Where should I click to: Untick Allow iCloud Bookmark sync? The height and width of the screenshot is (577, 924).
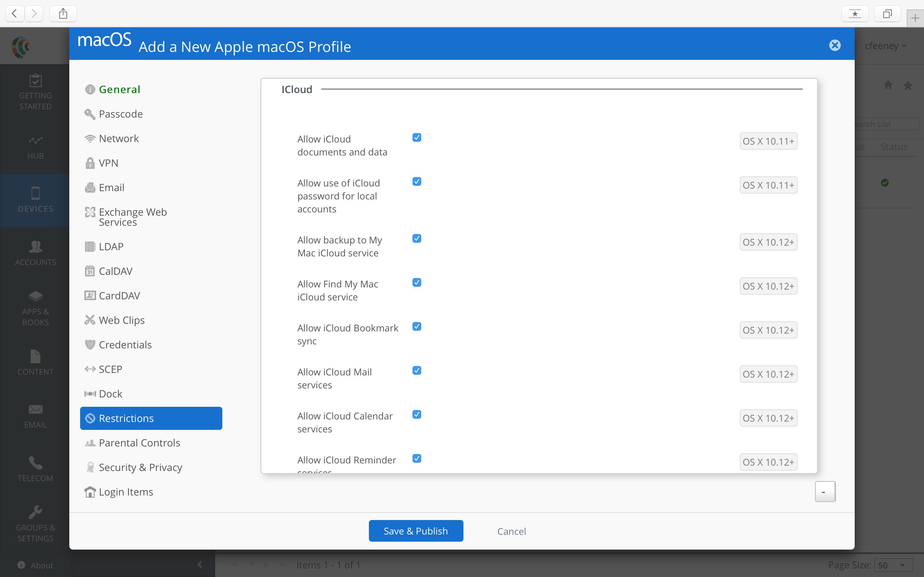point(417,327)
